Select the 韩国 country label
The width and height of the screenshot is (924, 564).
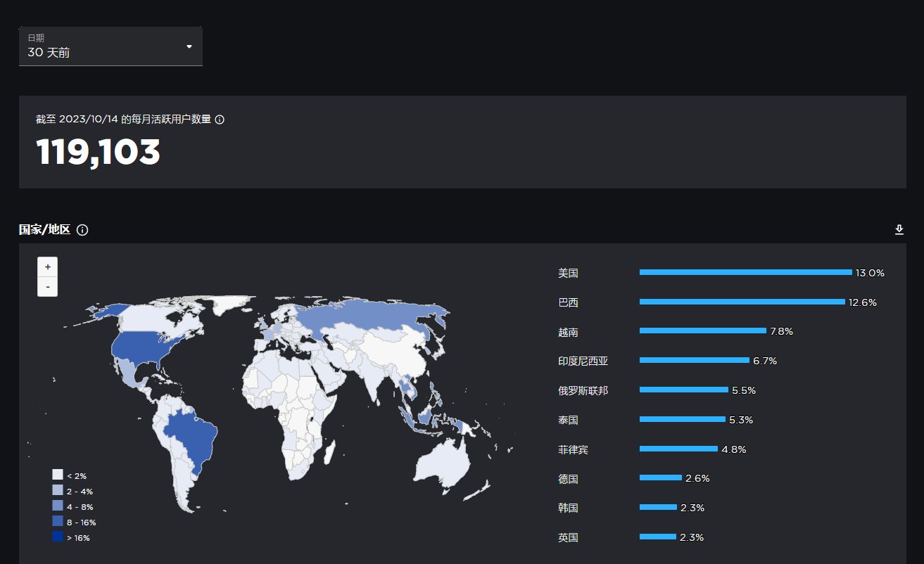[x=568, y=508]
